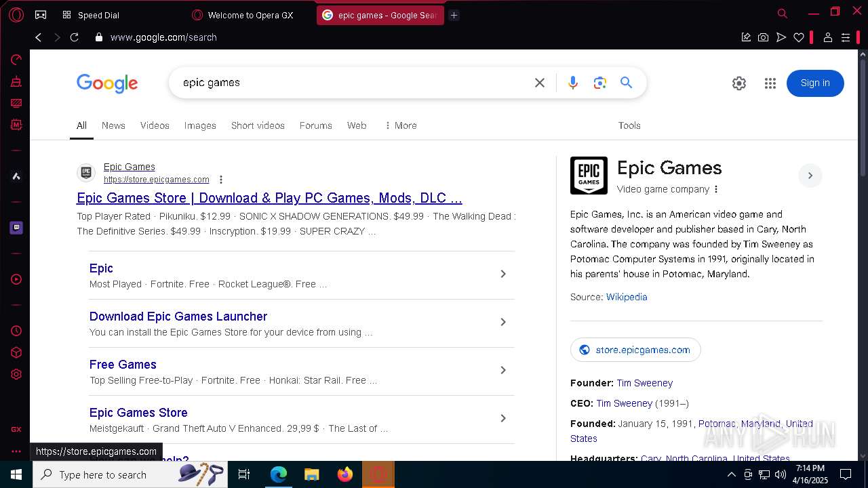Image resolution: width=868 pixels, height=488 pixels.
Task: Click the GX button in sidebar
Action: click(x=16, y=429)
